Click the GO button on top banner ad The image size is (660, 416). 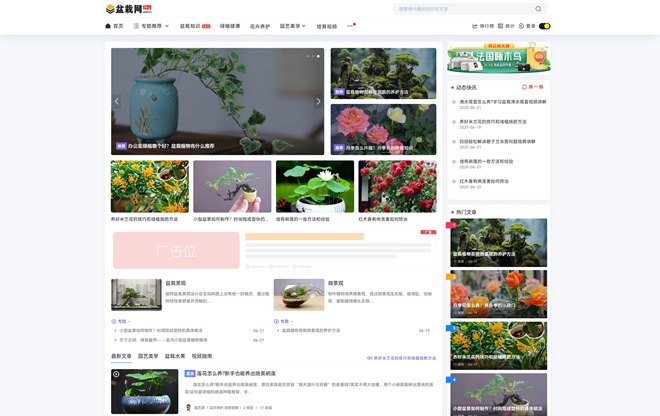pos(539,56)
